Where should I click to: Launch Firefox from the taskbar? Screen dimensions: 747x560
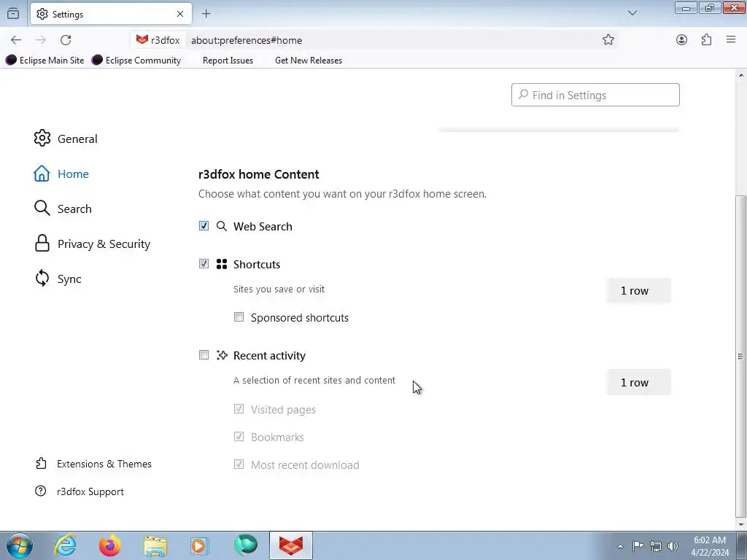pos(110,545)
